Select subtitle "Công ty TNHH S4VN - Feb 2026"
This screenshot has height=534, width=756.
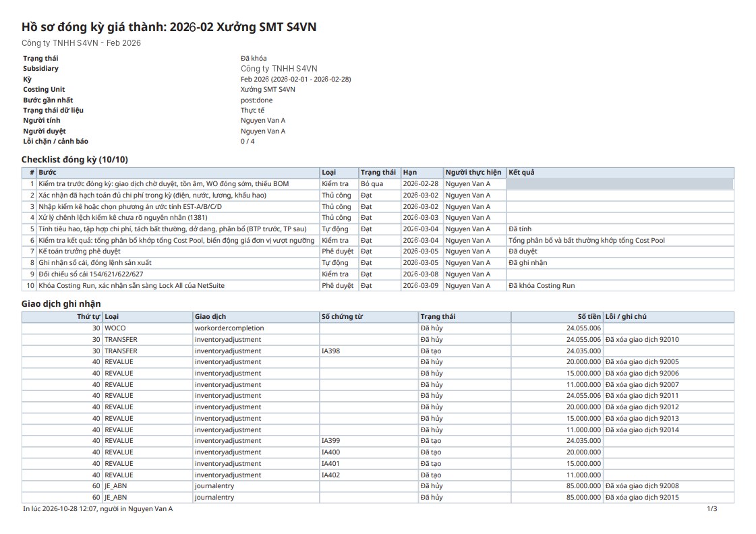(81, 43)
